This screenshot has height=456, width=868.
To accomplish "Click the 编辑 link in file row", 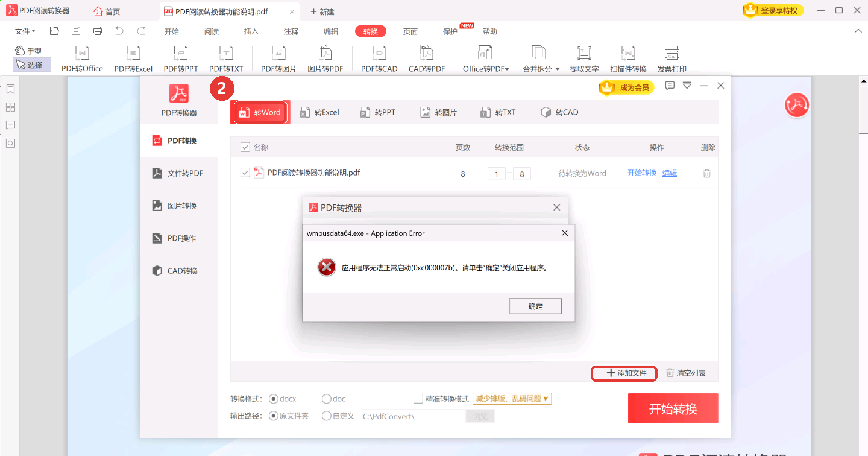I will point(670,173).
